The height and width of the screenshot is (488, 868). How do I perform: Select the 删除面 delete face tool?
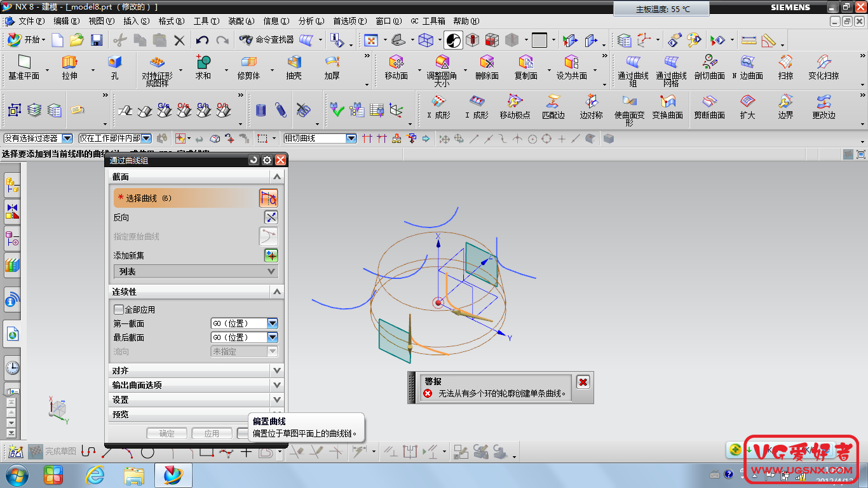(x=487, y=67)
